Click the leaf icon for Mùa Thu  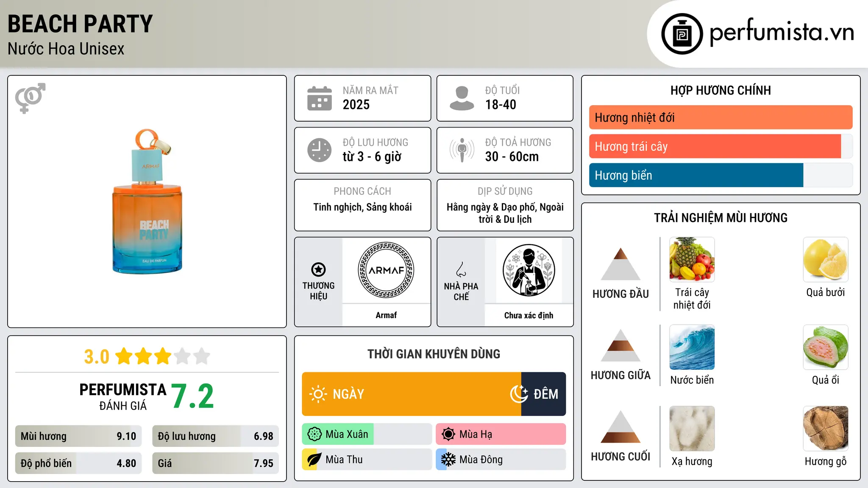(314, 460)
